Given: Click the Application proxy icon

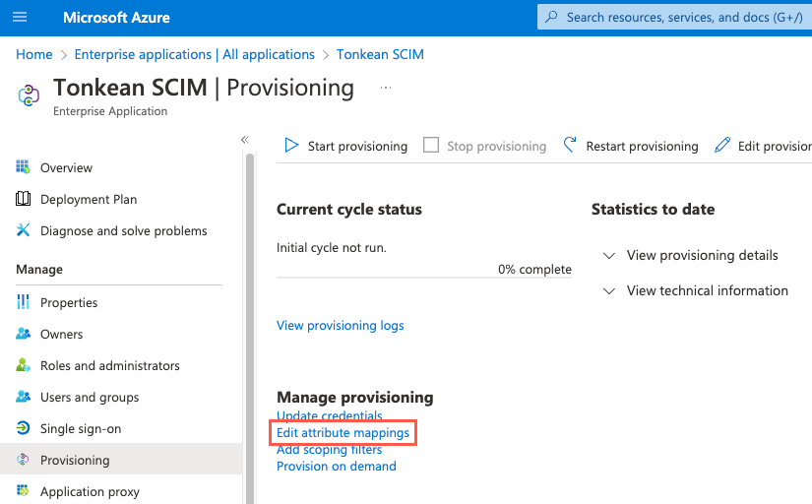Looking at the screenshot, I should (x=23, y=490).
